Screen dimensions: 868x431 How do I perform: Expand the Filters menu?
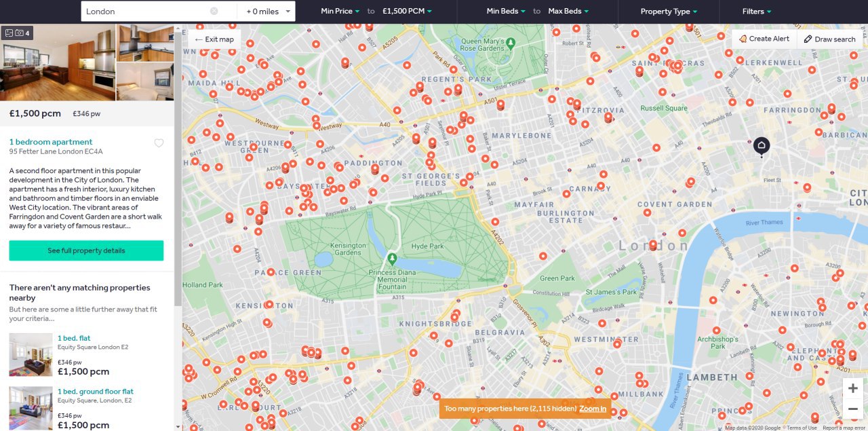tap(756, 12)
